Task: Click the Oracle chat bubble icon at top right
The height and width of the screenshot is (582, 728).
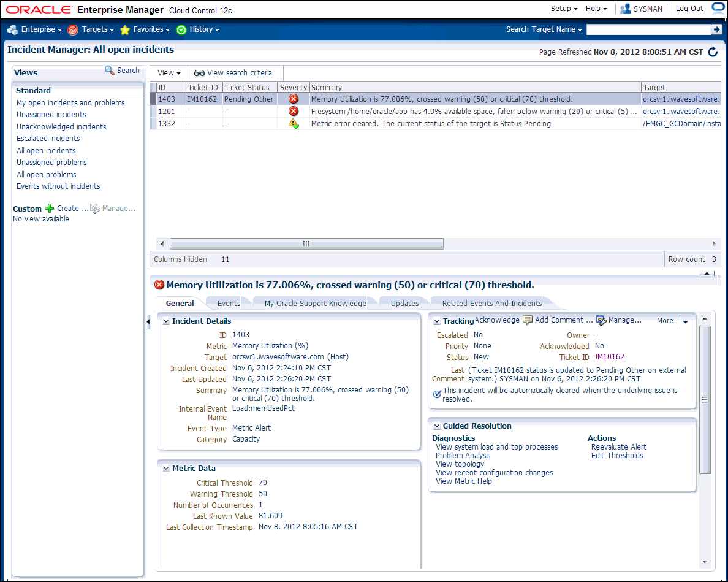Action: (718, 9)
